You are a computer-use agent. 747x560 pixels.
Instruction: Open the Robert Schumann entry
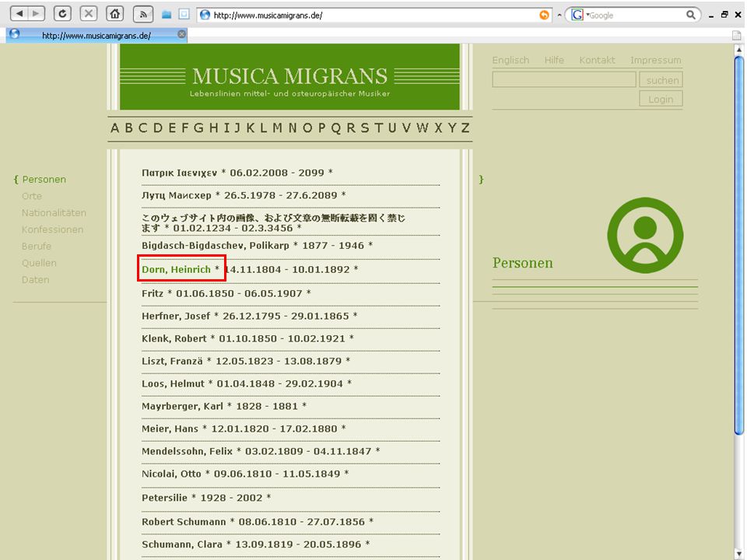(184, 522)
